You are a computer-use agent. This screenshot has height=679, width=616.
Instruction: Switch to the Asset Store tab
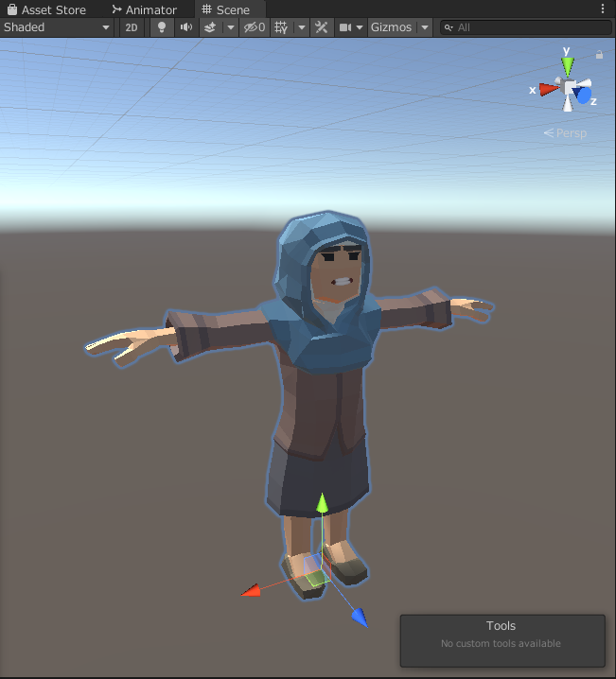[46, 9]
